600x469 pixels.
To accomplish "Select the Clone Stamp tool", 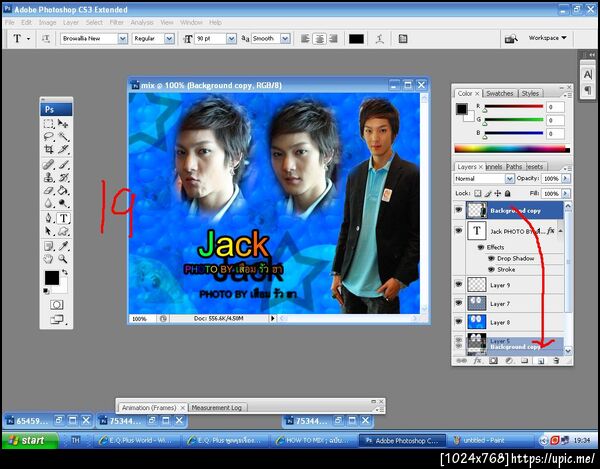I will (49, 177).
